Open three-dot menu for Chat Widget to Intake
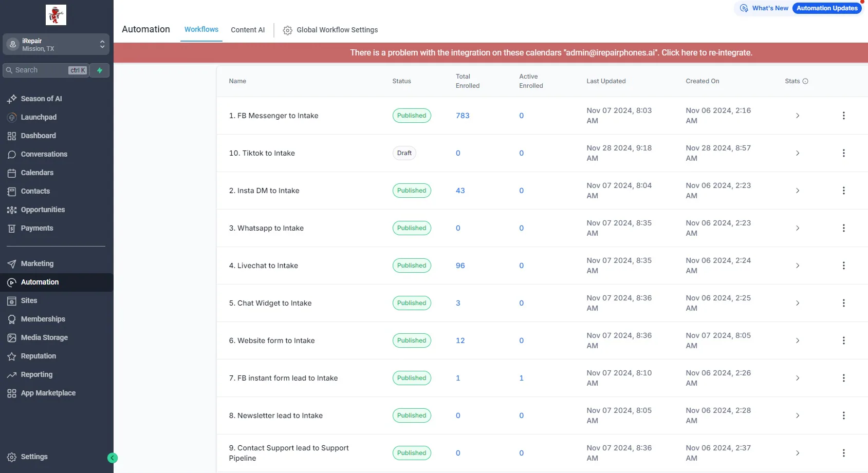Viewport: 868px width, 473px height. click(x=843, y=303)
